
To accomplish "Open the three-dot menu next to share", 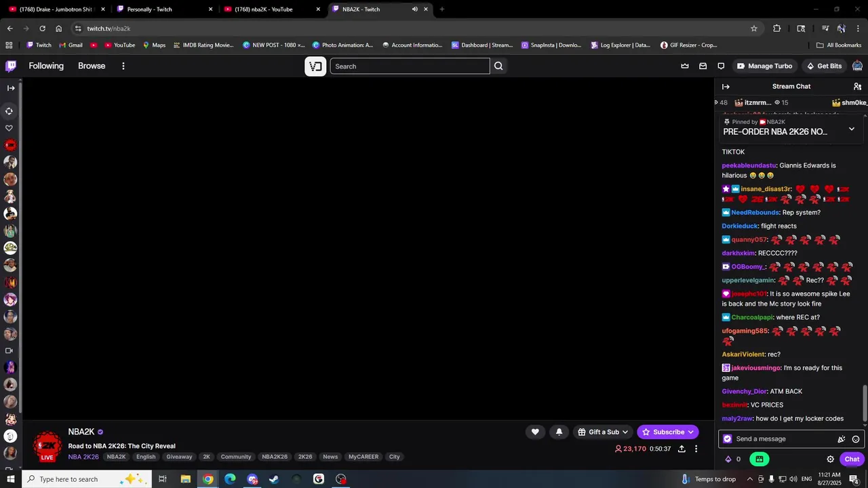I will (x=696, y=449).
